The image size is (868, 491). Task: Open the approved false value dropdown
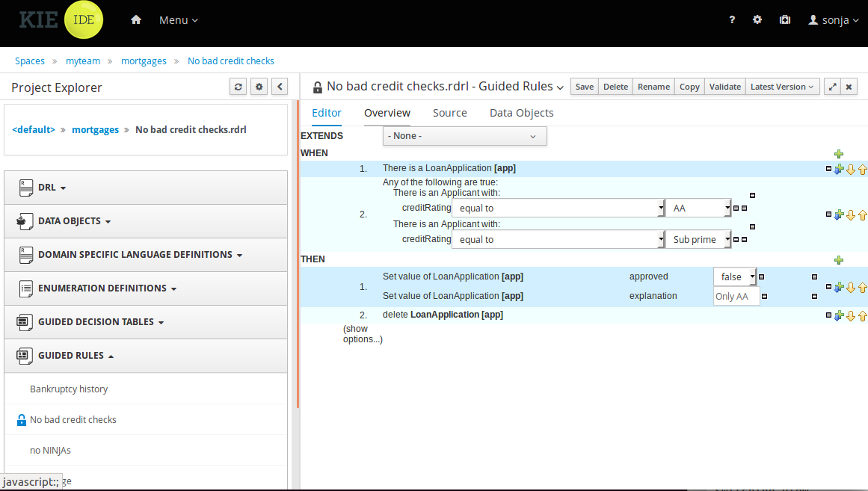click(735, 277)
